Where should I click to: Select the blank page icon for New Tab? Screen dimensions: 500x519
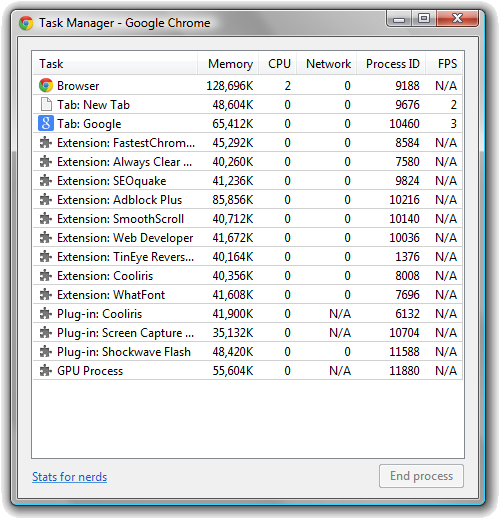pos(46,104)
